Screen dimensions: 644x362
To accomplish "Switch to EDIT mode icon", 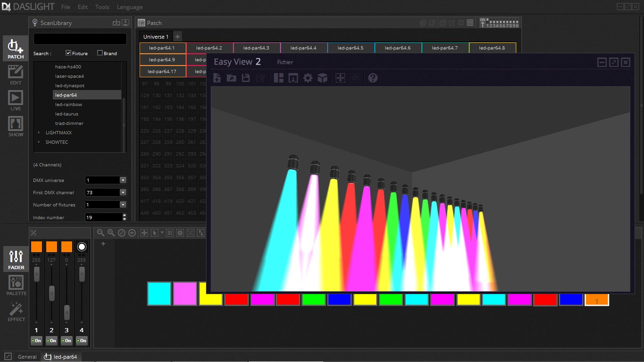I will point(16,74).
